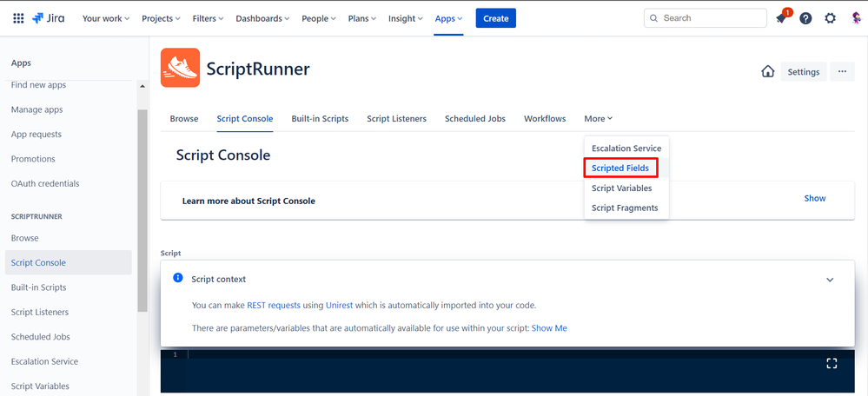The height and width of the screenshot is (396, 868).
Task: Open the Projects dropdown menu
Action: [161, 18]
